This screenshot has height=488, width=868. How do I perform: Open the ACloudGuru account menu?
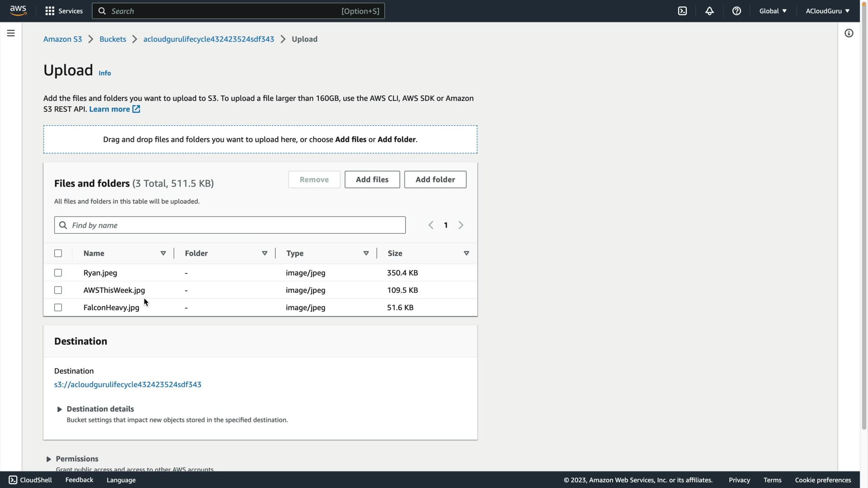(827, 11)
